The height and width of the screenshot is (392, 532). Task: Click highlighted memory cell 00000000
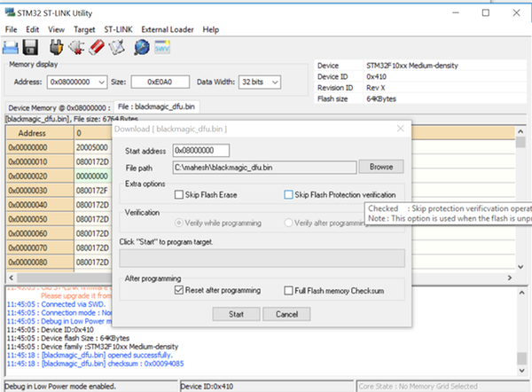(92, 176)
